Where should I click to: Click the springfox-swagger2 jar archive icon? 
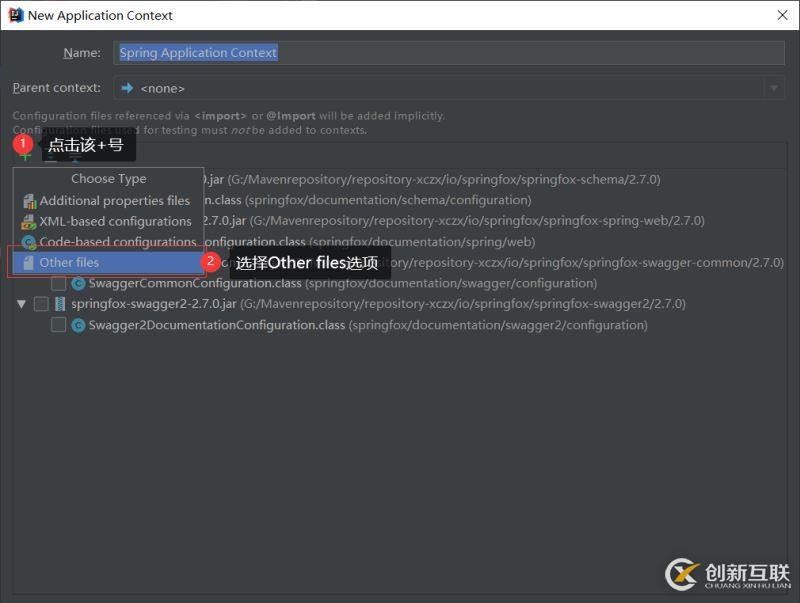(x=60, y=304)
